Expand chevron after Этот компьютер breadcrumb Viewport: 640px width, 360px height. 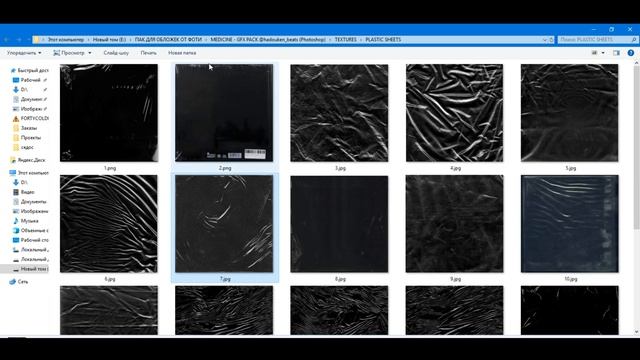[88, 40]
